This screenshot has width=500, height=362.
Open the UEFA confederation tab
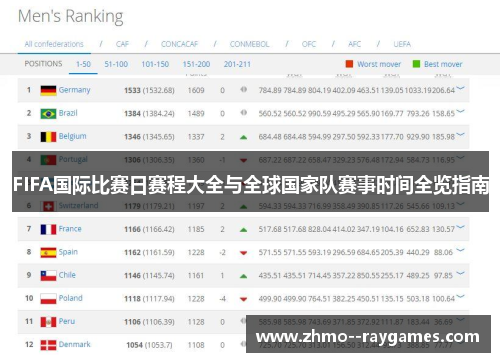[x=402, y=44]
